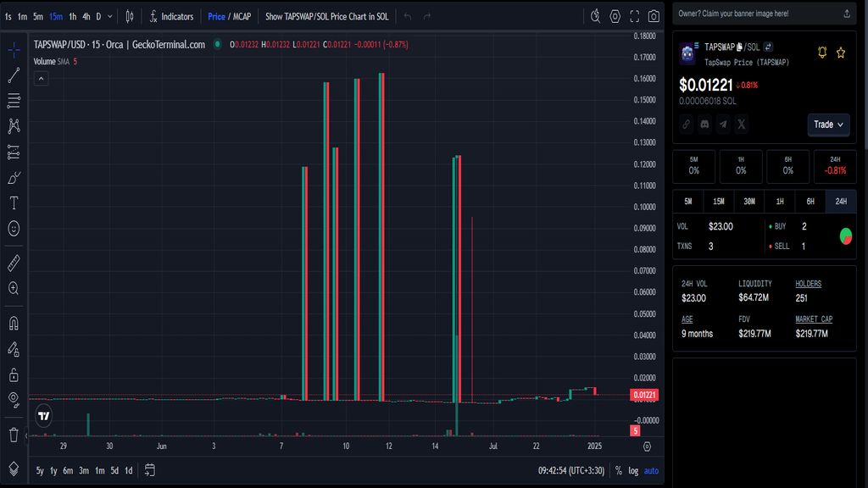Image resolution: width=868 pixels, height=488 pixels.
Task: Open the Trade dropdown
Action: click(828, 125)
